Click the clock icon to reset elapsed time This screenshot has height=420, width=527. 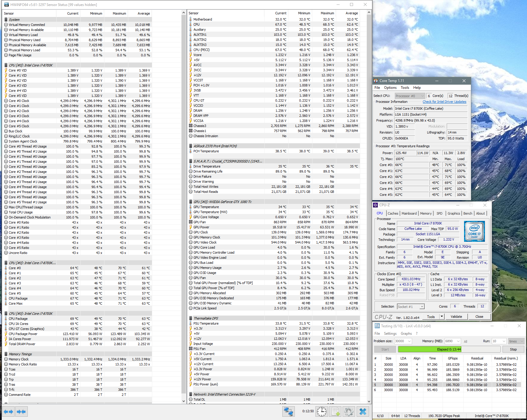[x=321, y=412]
